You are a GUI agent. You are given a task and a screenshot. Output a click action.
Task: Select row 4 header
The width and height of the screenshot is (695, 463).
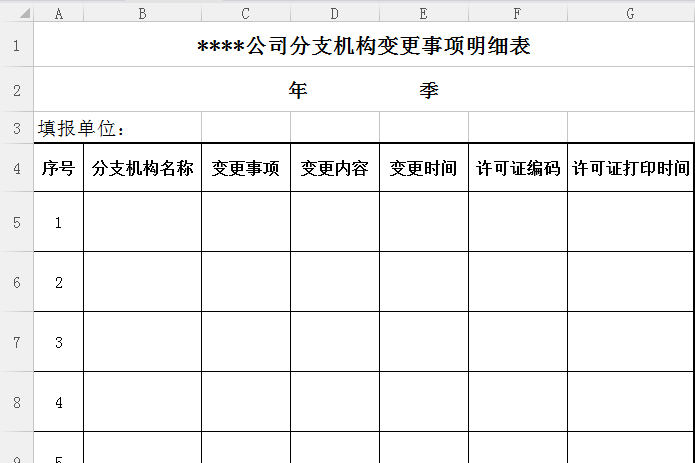[x=16, y=168]
